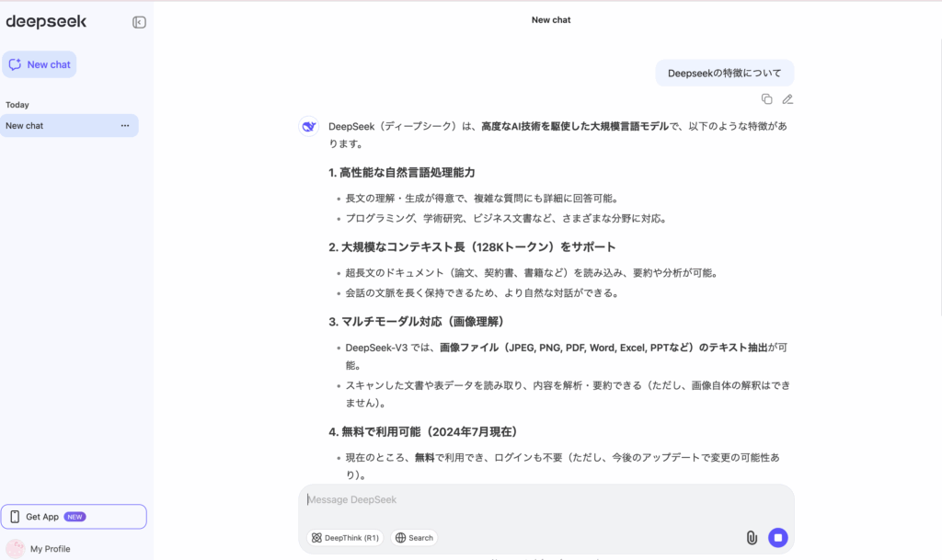This screenshot has width=942, height=560.
Task: Click the bullet starting DeepSeek-V3 では
Action: (567, 357)
